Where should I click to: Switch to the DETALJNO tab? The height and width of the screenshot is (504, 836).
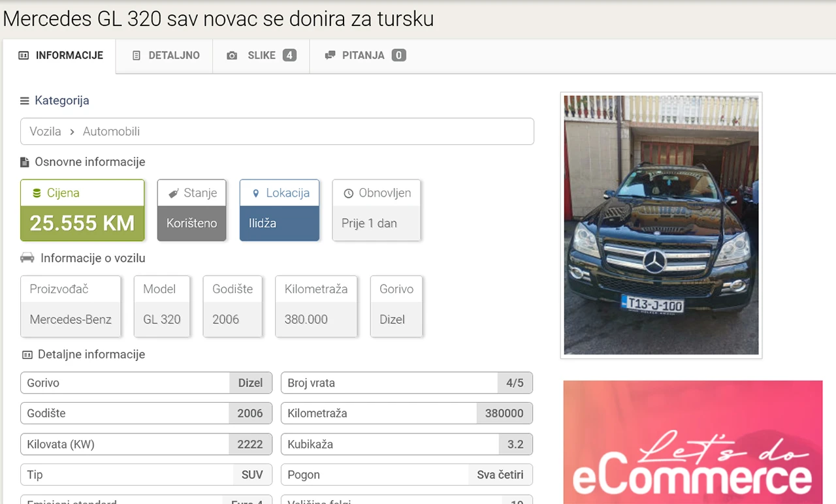tap(165, 55)
